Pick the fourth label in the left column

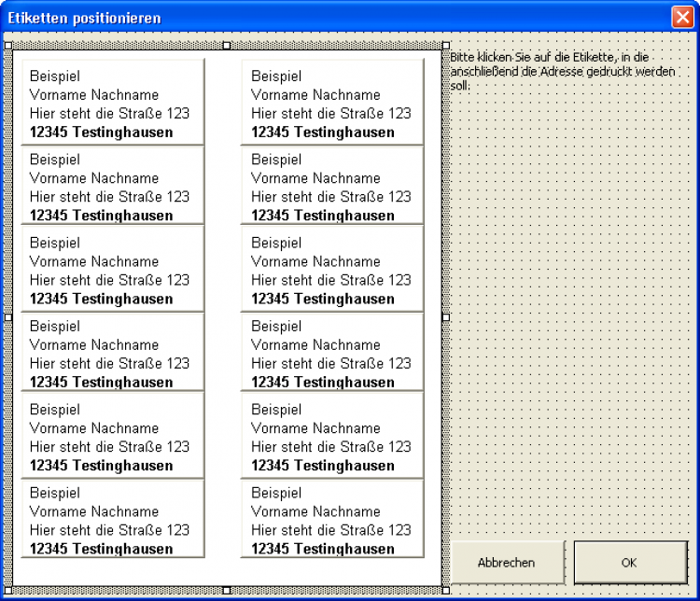click(112, 353)
